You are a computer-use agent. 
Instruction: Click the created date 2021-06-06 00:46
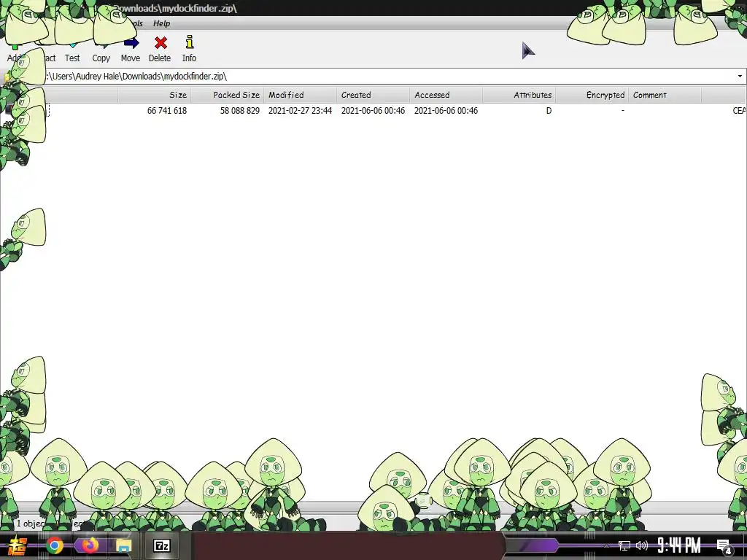pyautogui.click(x=373, y=111)
